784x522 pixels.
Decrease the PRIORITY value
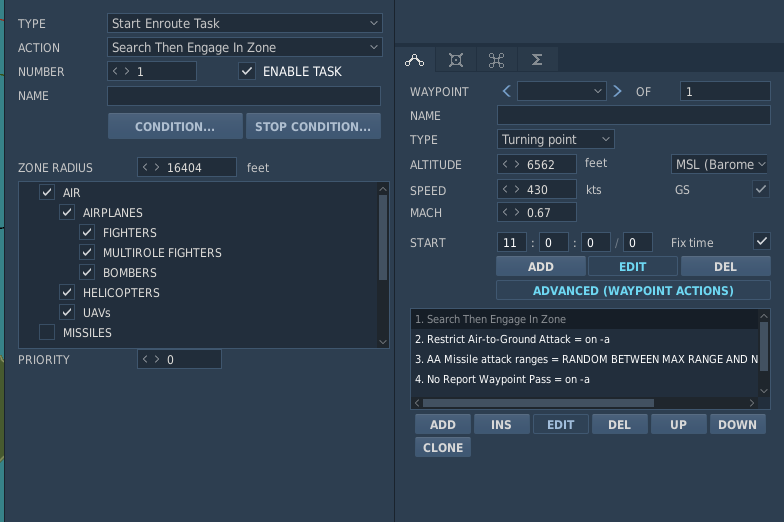145,359
